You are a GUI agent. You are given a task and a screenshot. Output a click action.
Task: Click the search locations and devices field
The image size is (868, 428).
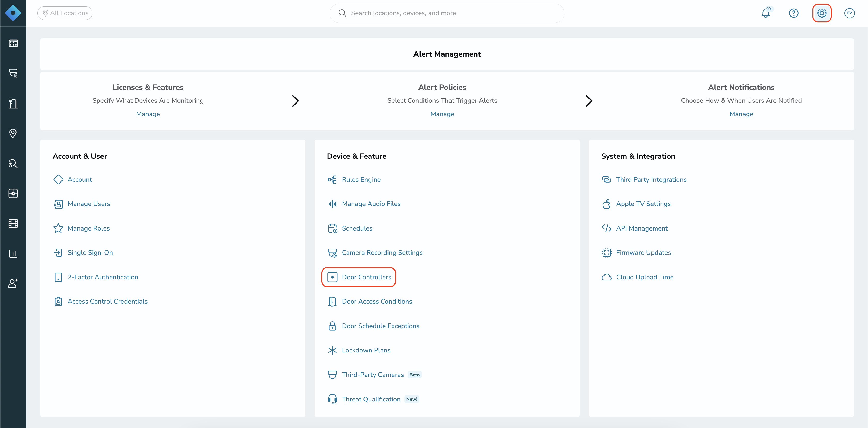click(447, 13)
